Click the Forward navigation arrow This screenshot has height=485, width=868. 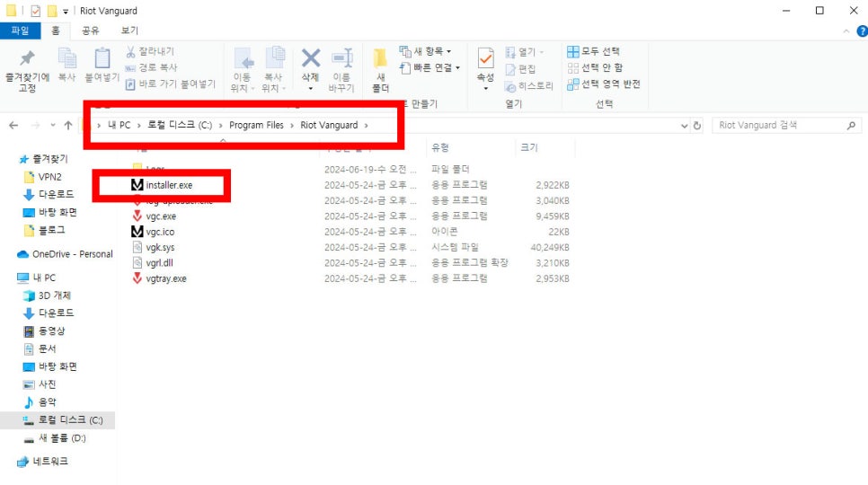pos(35,126)
